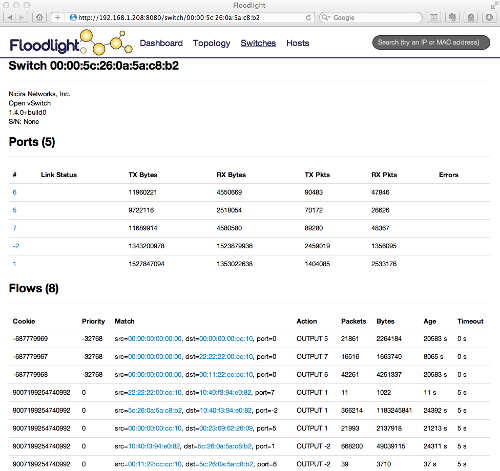Select the Switches navigation link
The width and height of the screenshot is (500, 471).
pos(258,43)
